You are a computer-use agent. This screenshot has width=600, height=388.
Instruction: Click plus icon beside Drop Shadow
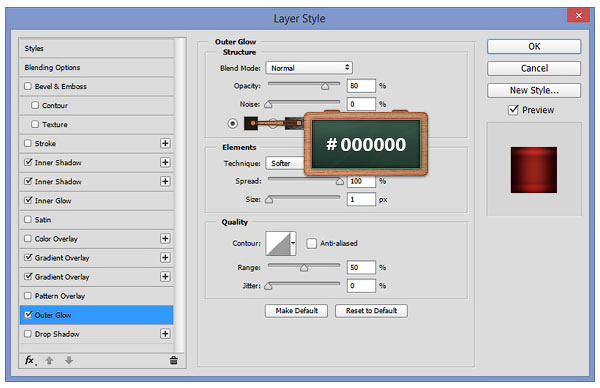(x=165, y=334)
